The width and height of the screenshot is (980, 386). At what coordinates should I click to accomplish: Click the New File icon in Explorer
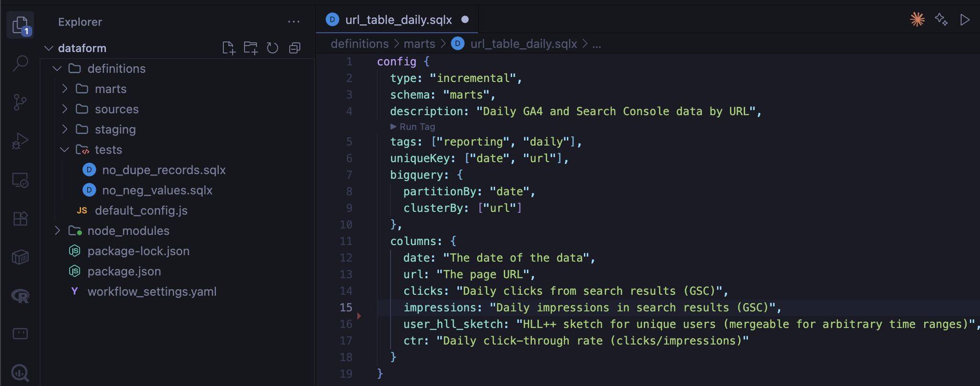pyautogui.click(x=229, y=48)
